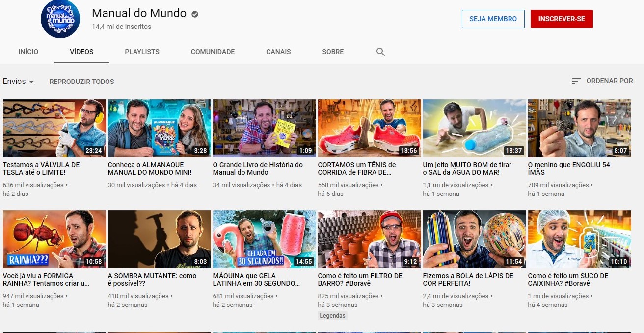Viewport: 644px width, 333px height.
Task: Click title 'CORTAMOS um TÊNIS de CORRIDA'
Action: (x=357, y=168)
